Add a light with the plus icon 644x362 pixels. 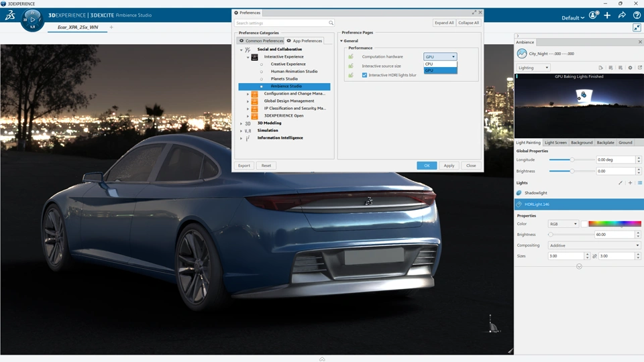point(630,182)
